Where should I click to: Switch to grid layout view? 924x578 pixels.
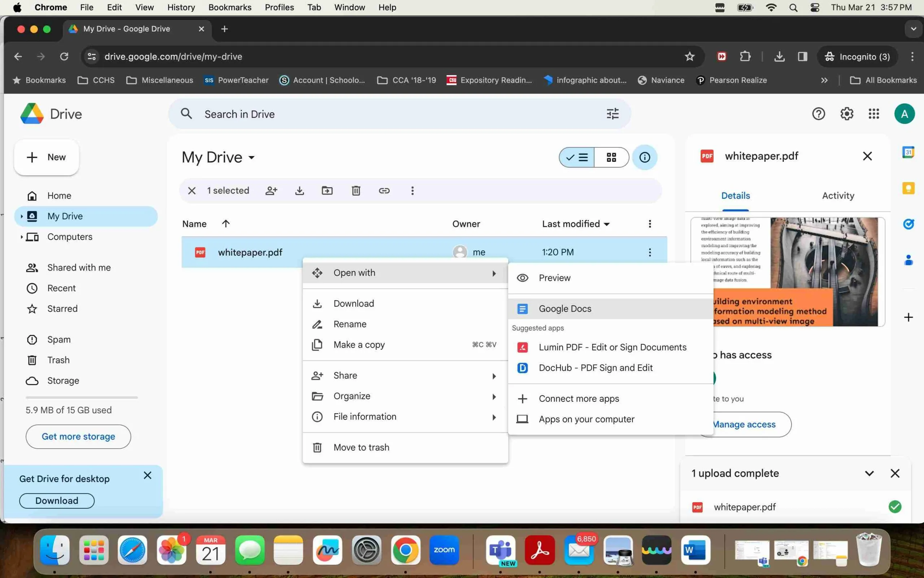[611, 157]
